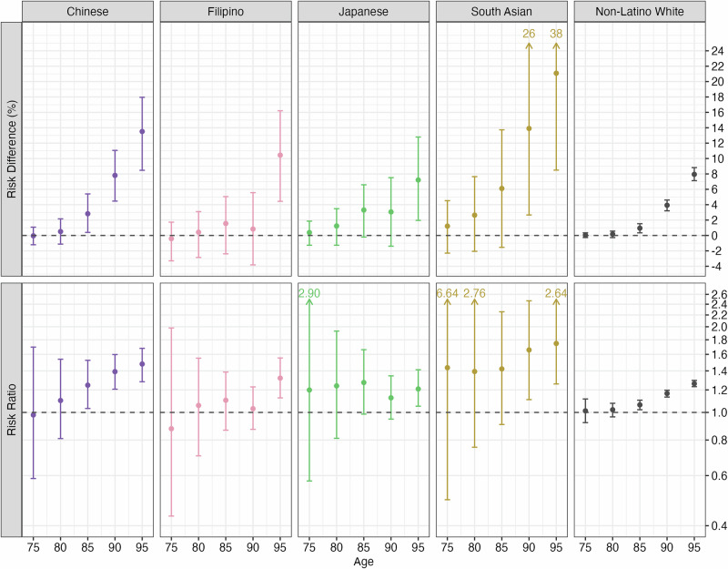
Task: Select Chinese age 95 risk difference point
Action: click(x=142, y=131)
